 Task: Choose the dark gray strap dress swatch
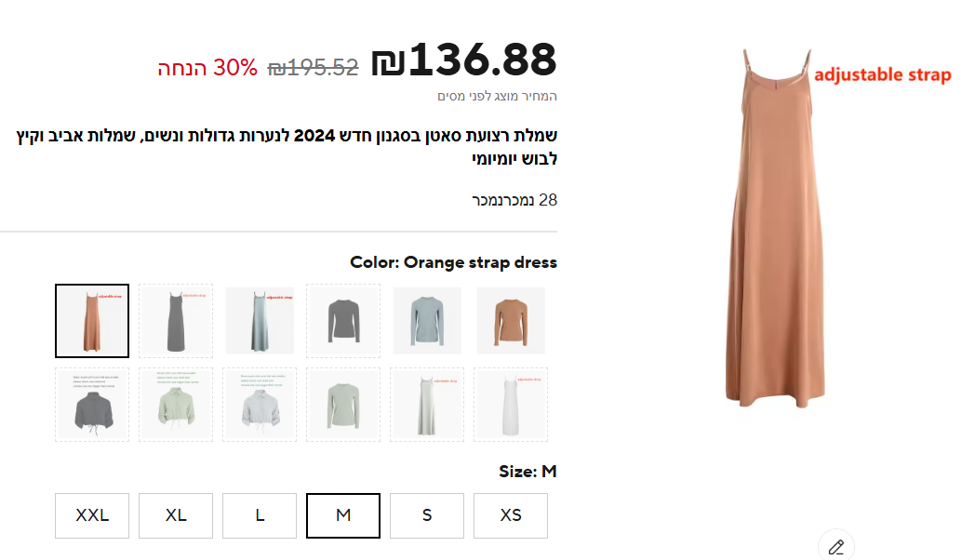pos(176,321)
